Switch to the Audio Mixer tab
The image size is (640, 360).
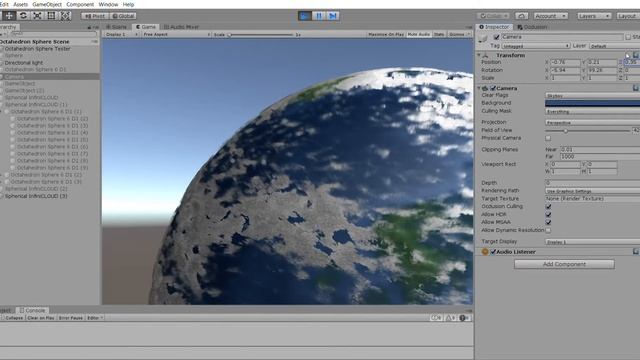coord(181,27)
